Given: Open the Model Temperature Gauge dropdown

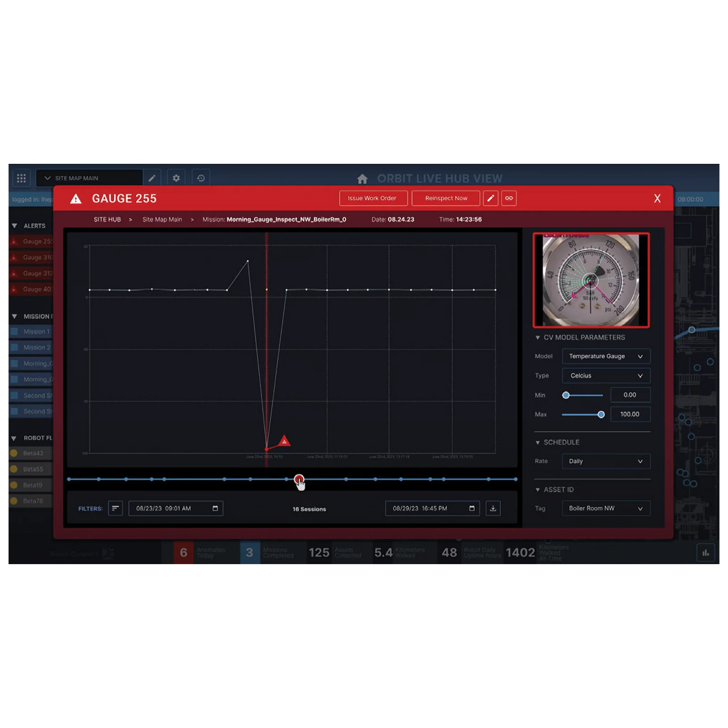Looking at the screenshot, I should point(606,356).
